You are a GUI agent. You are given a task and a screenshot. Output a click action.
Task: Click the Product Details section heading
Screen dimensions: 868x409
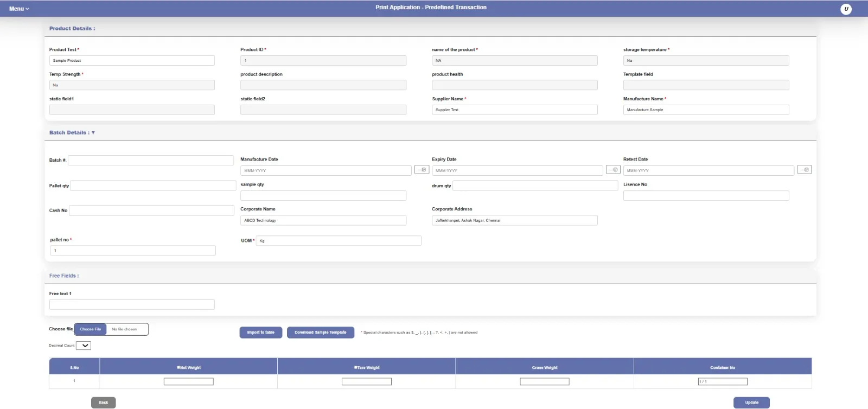(x=72, y=28)
